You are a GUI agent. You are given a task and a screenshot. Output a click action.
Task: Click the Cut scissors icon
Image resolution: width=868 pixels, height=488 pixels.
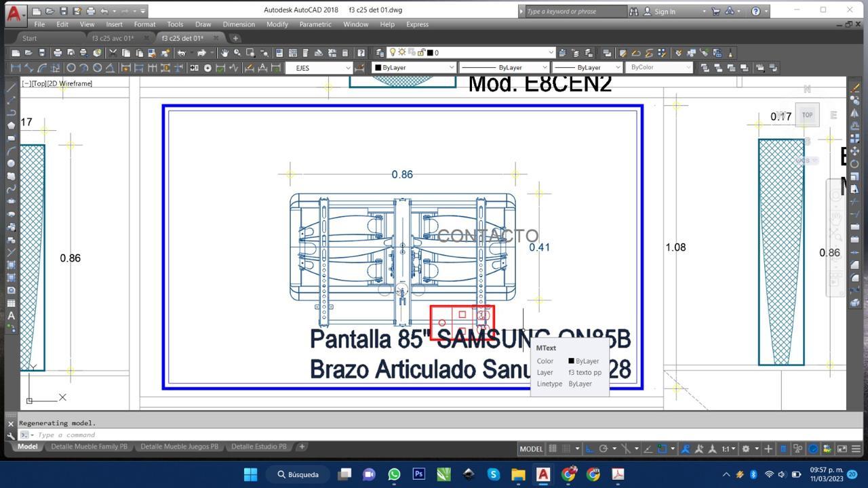click(113, 53)
